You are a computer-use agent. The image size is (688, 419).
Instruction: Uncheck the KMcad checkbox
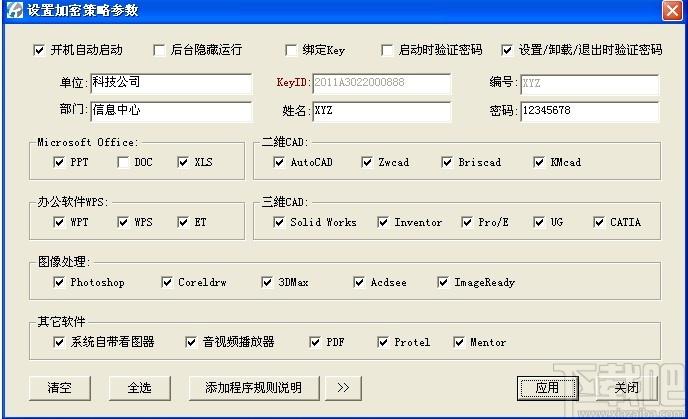(x=539, y=162)
